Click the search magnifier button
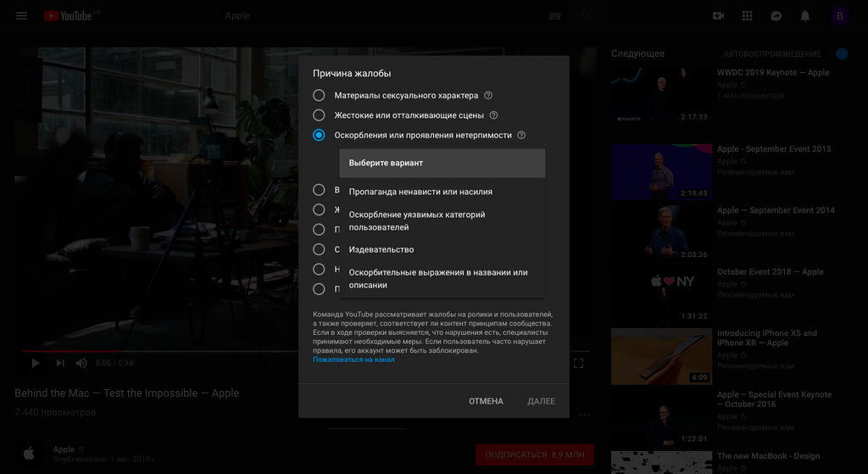Screen dimensions: 868x474 [586, 16]
